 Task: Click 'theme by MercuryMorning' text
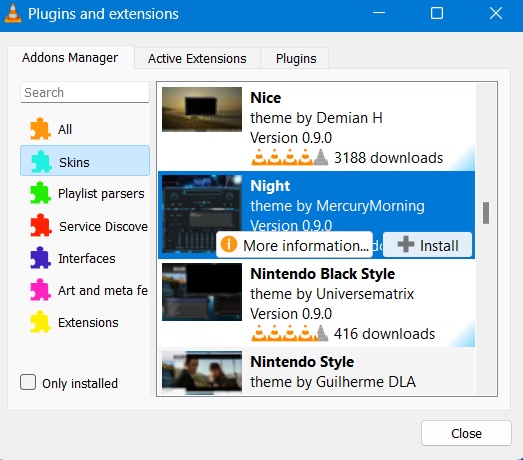(338, 206)
